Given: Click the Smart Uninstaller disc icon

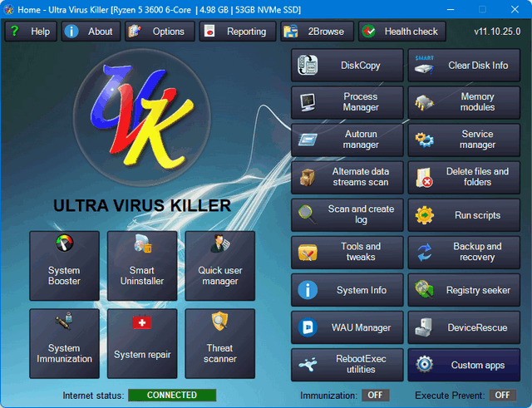Looking at the screenshot, I should pyautogui.click(x=142, y=243).
